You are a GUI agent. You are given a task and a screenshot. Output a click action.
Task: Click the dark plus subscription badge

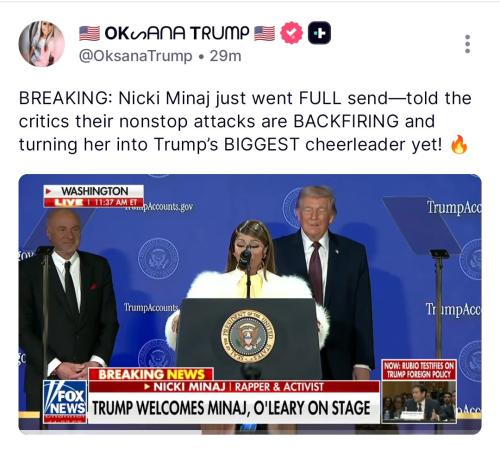pos(319,33)
